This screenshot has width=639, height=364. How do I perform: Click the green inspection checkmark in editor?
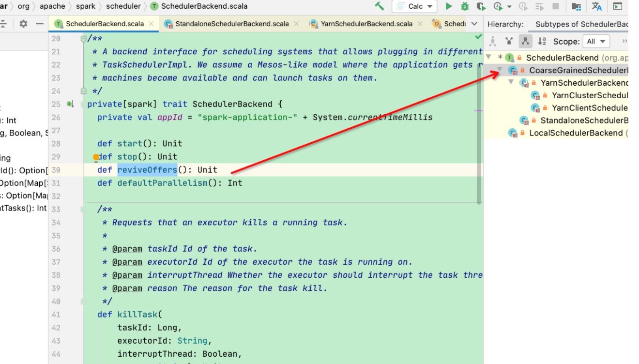point(478,37)
